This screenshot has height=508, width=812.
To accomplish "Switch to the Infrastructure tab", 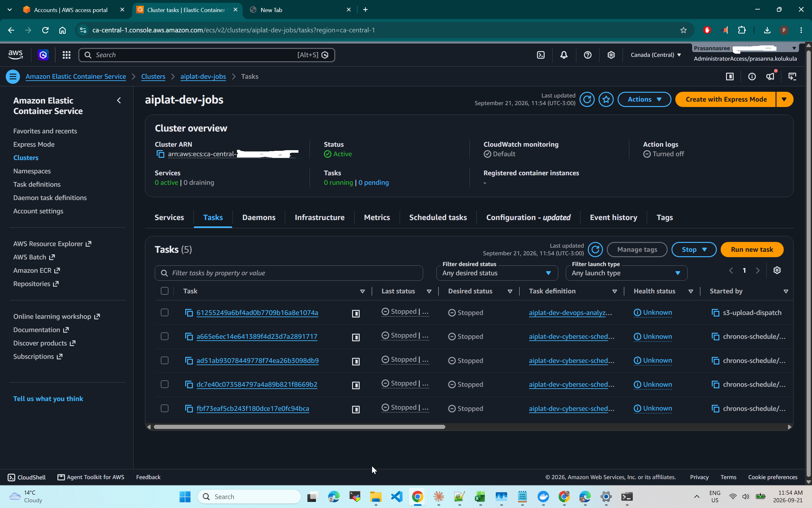I will 319,217.
